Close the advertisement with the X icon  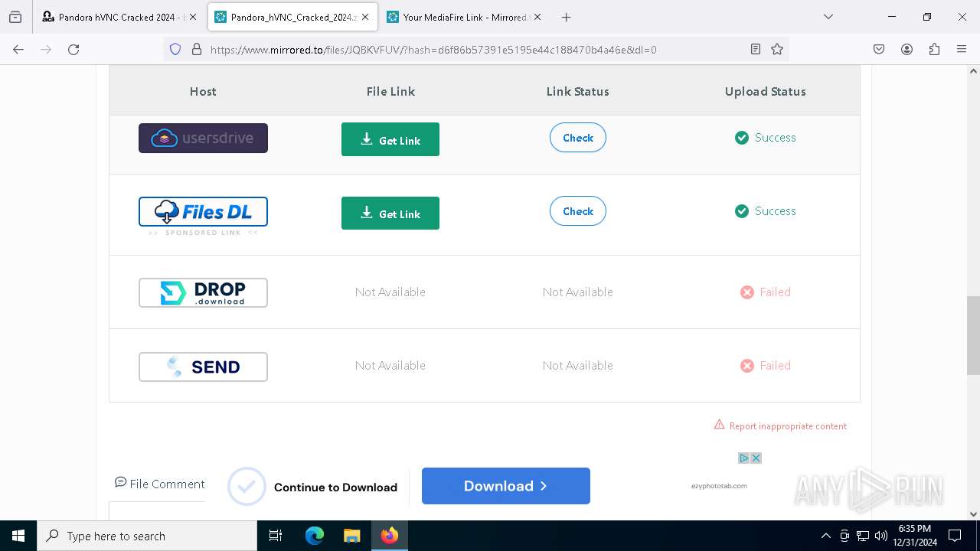click(x=756, y=458)
